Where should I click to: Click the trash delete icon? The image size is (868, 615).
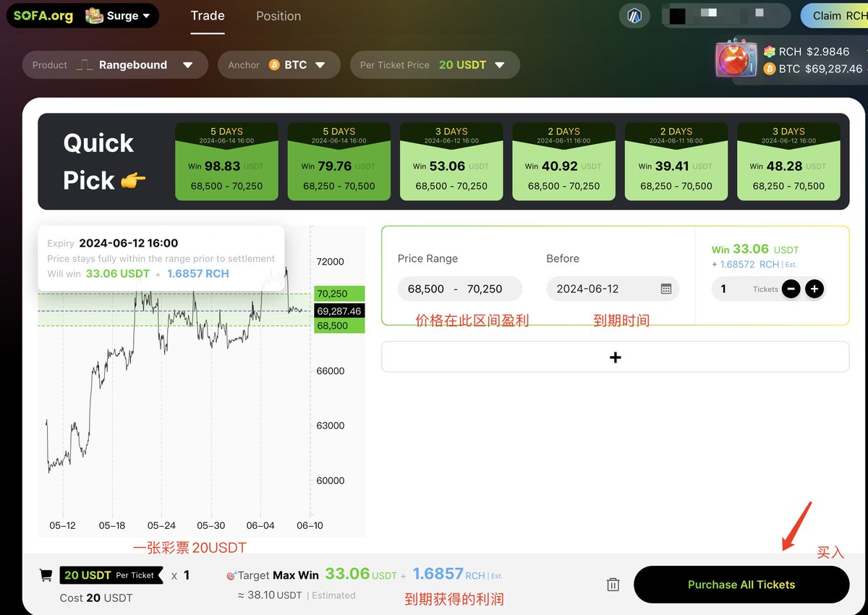(x=613, y=585)
